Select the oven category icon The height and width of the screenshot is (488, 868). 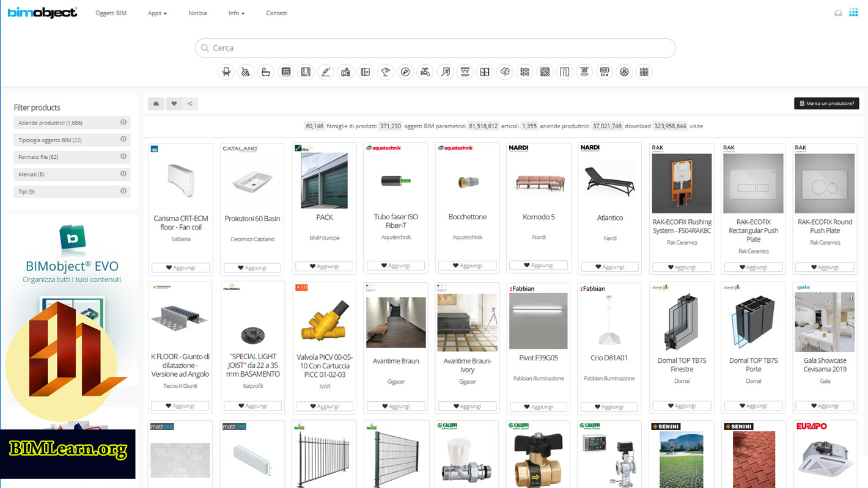click(286, 71)
